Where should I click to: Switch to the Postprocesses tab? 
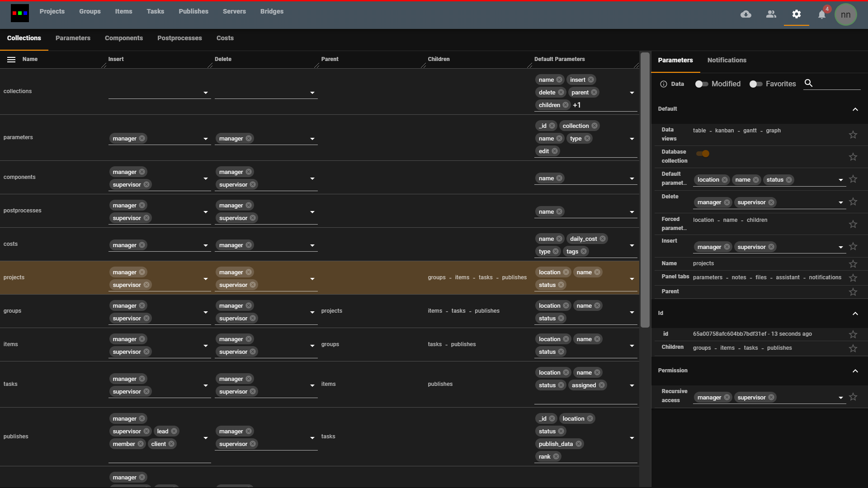click(179, 38)
